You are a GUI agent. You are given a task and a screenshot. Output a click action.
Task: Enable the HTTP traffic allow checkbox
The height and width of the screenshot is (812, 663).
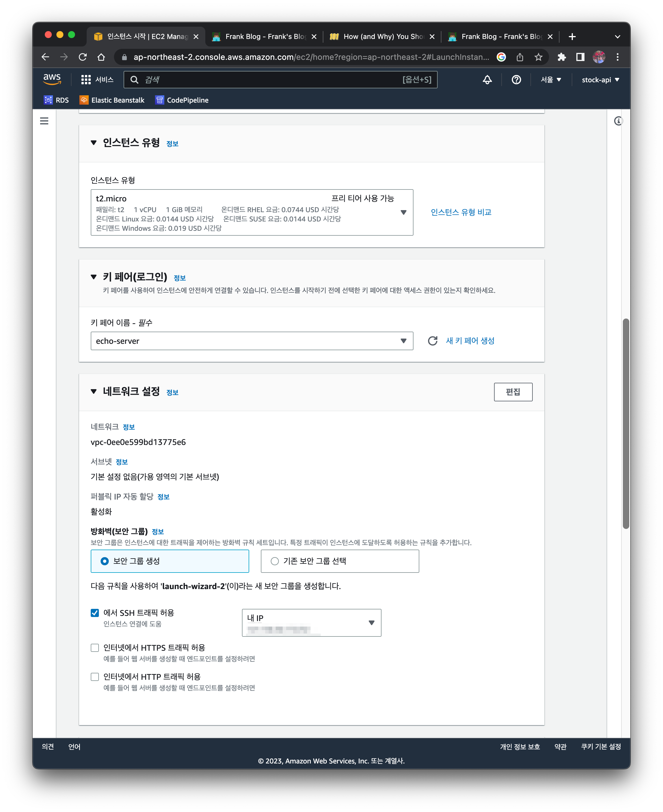pyautogui.click(x=95, y=677)
